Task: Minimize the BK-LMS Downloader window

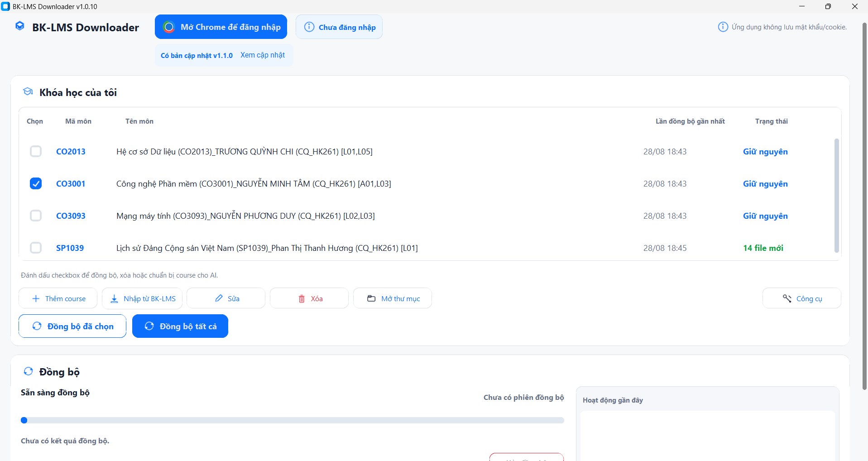Action: 802,6
